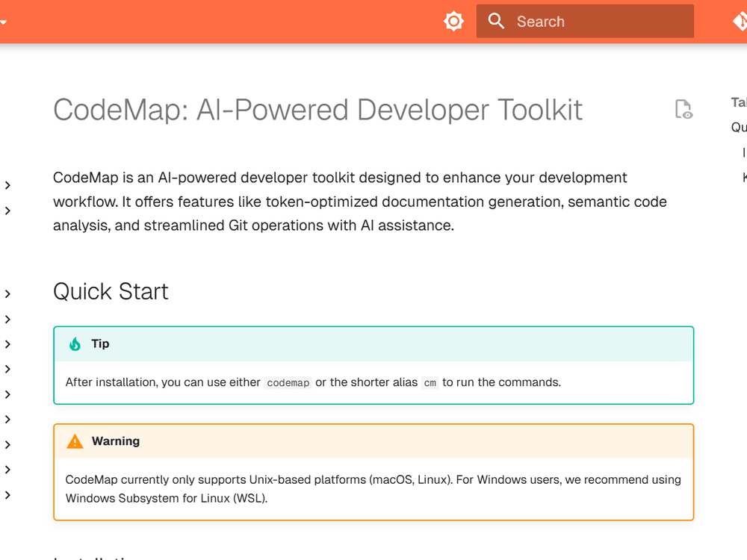Click the Quick Start section heading on the page

(111, 291)
